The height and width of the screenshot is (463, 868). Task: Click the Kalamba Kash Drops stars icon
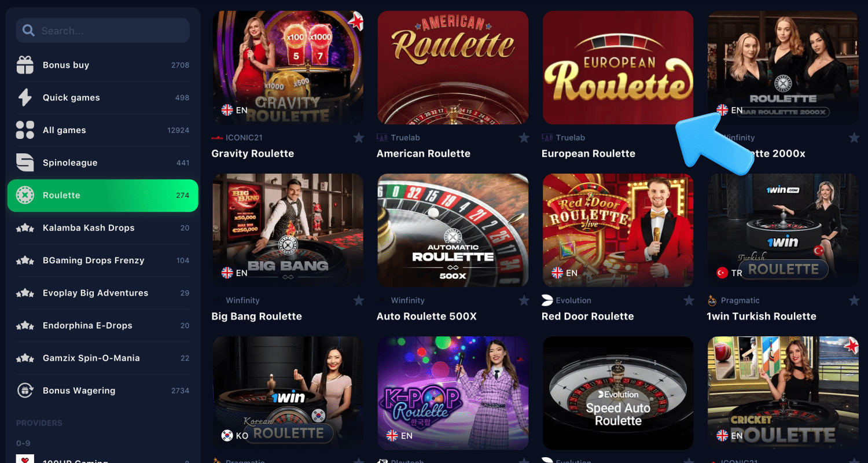click(x=25, y=228)
